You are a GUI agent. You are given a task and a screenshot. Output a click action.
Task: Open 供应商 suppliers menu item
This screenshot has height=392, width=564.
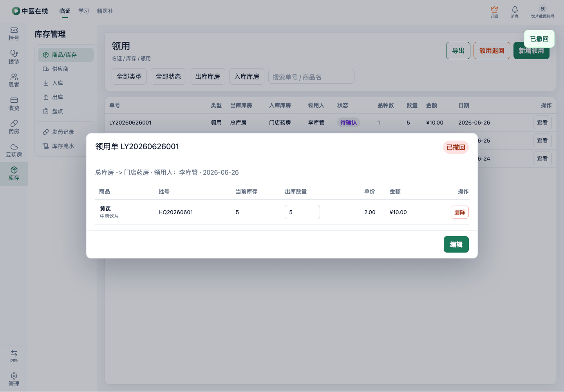click(66, 69)
